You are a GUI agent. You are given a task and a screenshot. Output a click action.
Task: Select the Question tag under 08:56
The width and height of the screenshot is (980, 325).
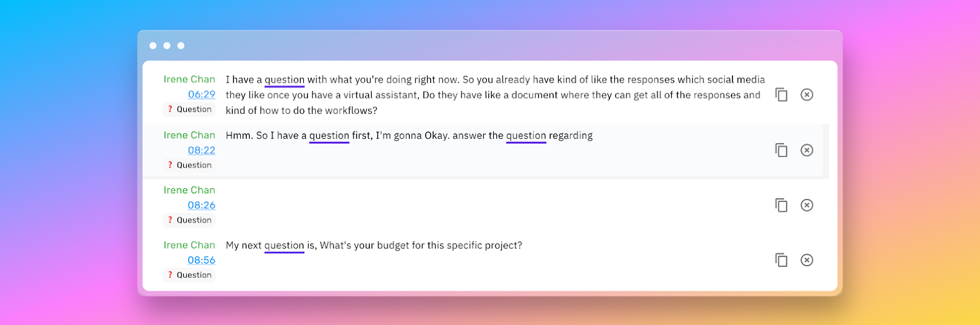tap(189, 275)
